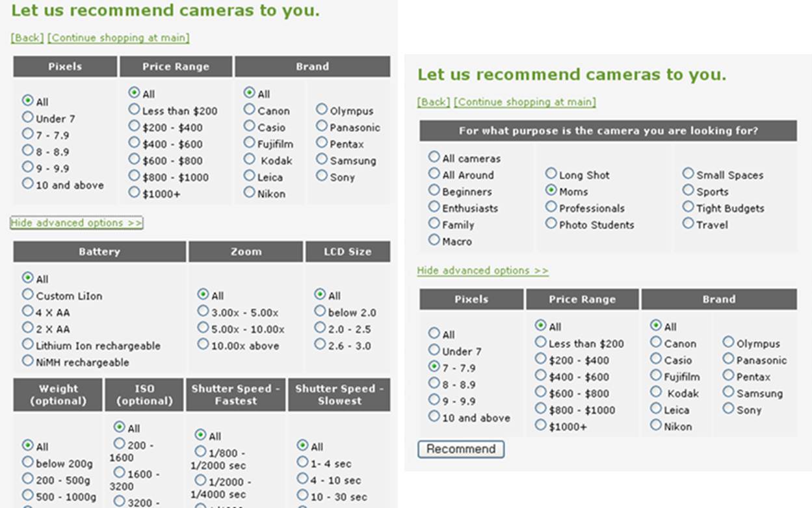Select 'NiMH rechargeable' battery option
This screenshot has height=508, width=812.
pyautogui.click(x=27, y=360)
